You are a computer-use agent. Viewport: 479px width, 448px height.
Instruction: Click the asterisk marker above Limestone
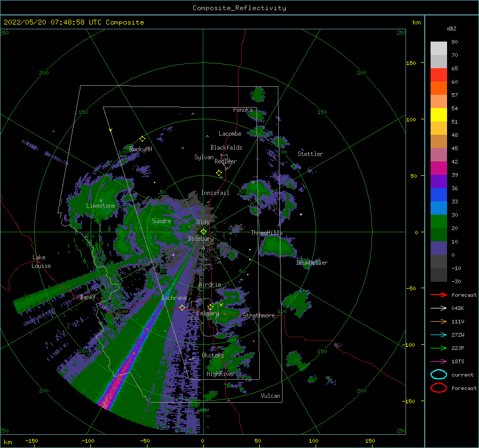(101, 201)
